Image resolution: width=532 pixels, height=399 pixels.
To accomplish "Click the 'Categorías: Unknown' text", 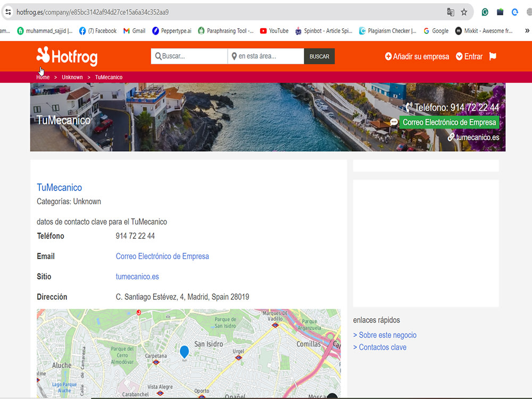I will point(69,202).
